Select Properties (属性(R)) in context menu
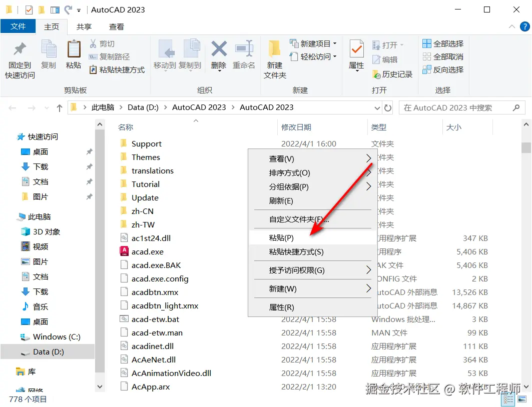This screenshot has width=532, height=407. 313,307
